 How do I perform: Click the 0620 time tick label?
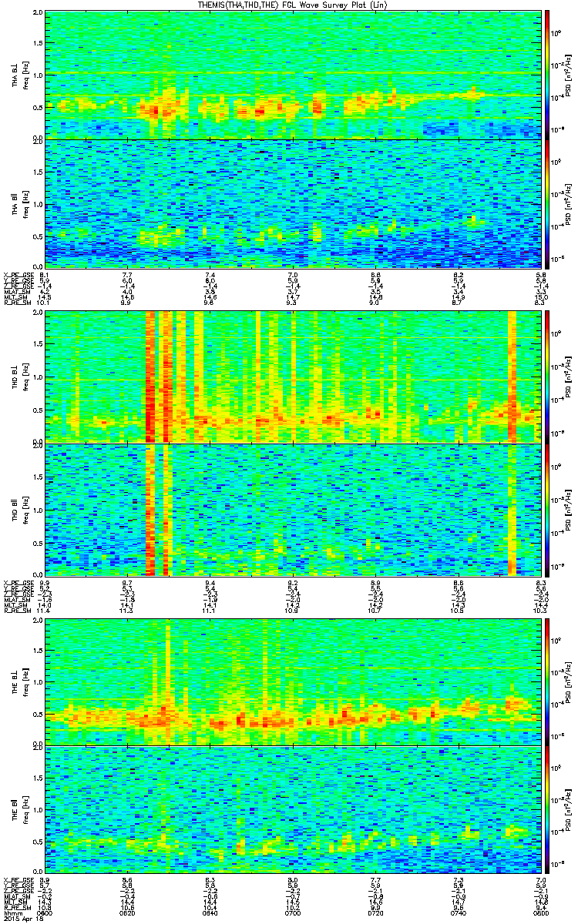[x=128, y=913]
